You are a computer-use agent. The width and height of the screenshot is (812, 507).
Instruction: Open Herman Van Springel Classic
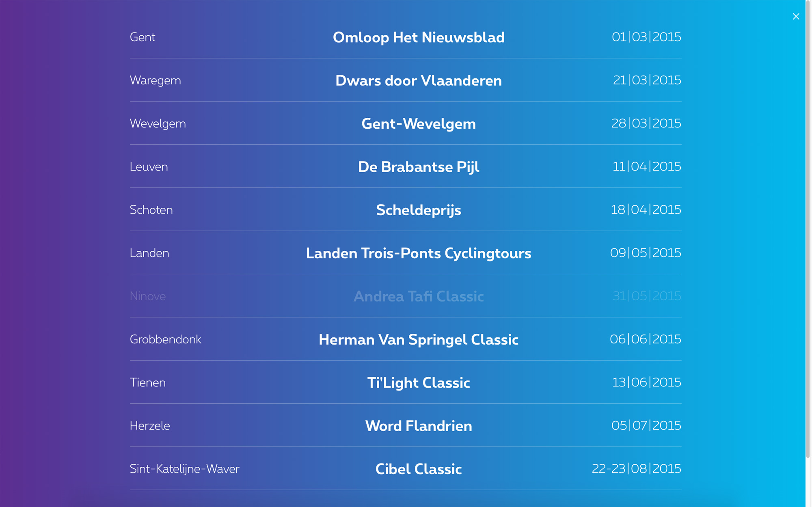(x=419, y=339)
